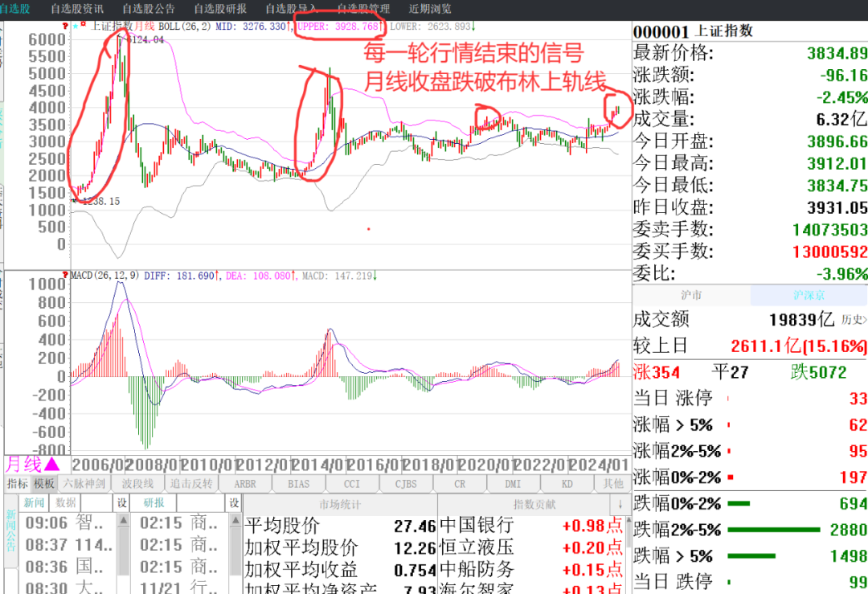Open the 自选股 menu
This screenshot has height=594, width=868.
click(15, 8)
